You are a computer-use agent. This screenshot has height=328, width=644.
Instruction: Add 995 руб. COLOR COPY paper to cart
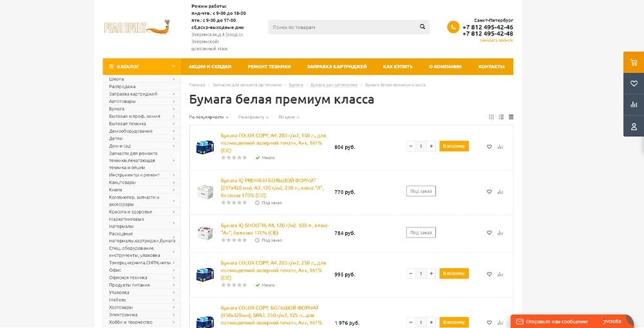click(453, 273)
